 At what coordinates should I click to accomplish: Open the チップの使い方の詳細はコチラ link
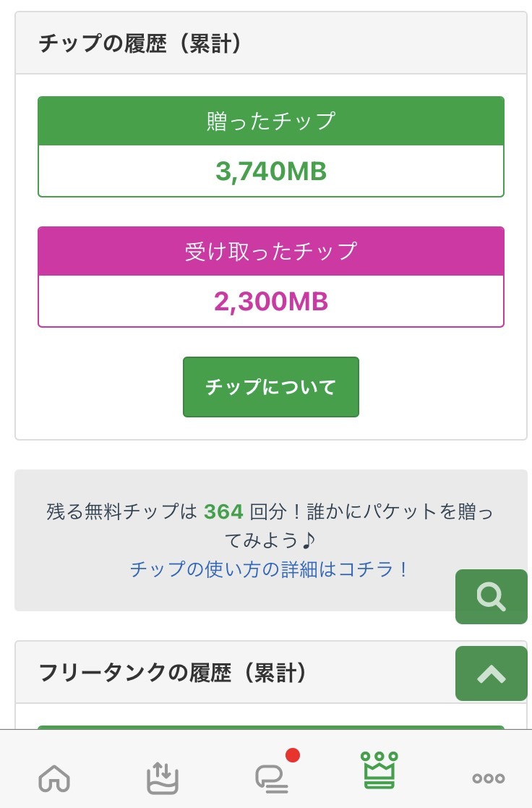coord(270,569)
